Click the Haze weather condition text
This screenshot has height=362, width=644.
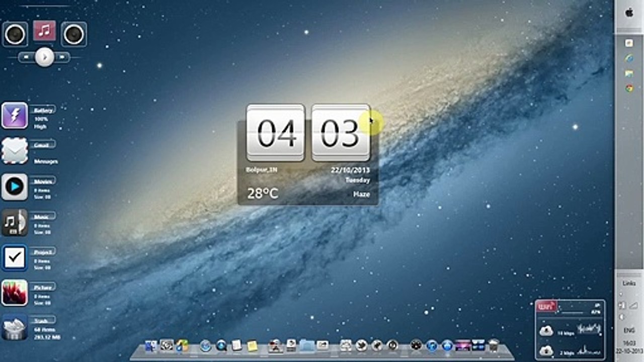361,194
